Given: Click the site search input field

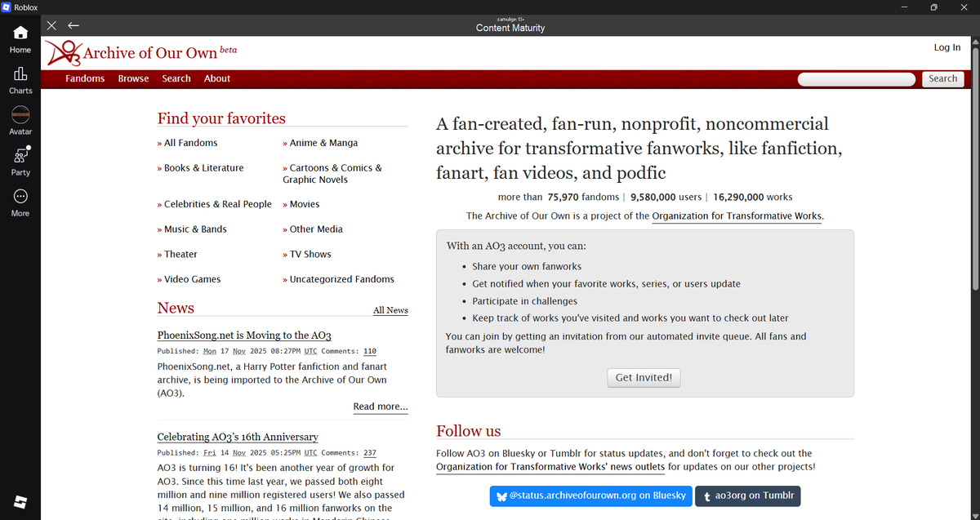Looking at the screenshot, I should click(x=856, y=79).
